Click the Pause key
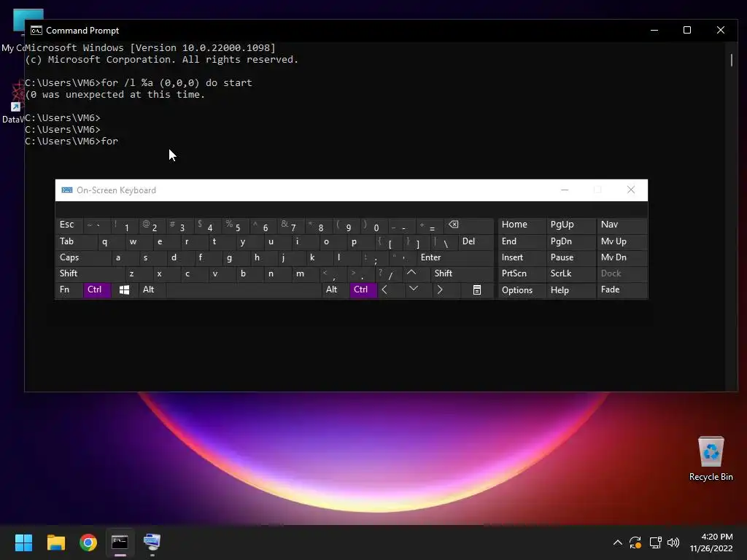The height and width of the screenshot is (560, 747). click(571, 257)
